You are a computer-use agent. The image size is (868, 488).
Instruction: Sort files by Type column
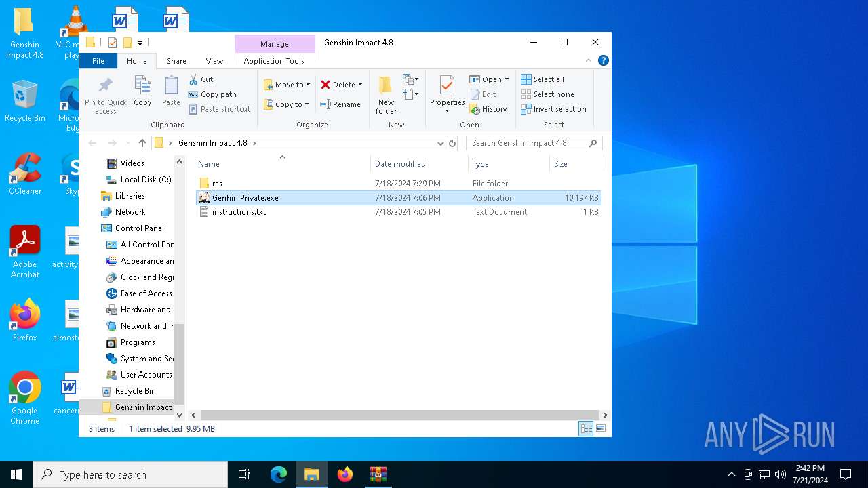click(509, 164)
